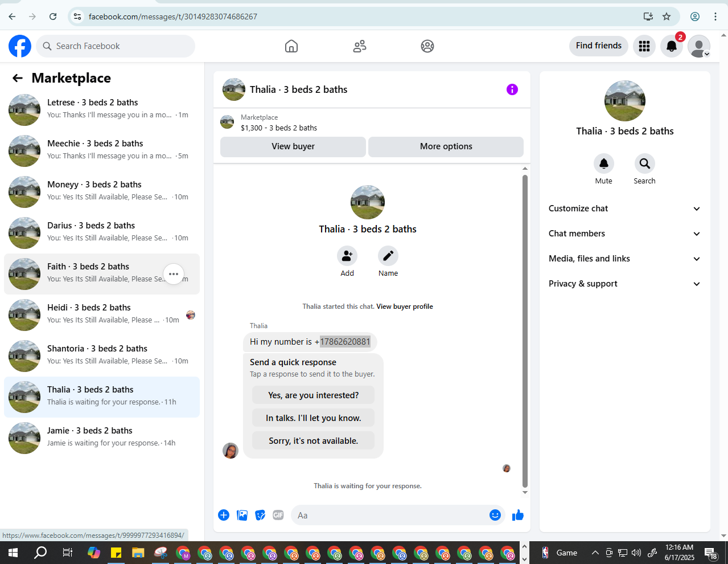Open the Groups icon in top navigation
728x564 pixels.
click(x=427, y=46)
